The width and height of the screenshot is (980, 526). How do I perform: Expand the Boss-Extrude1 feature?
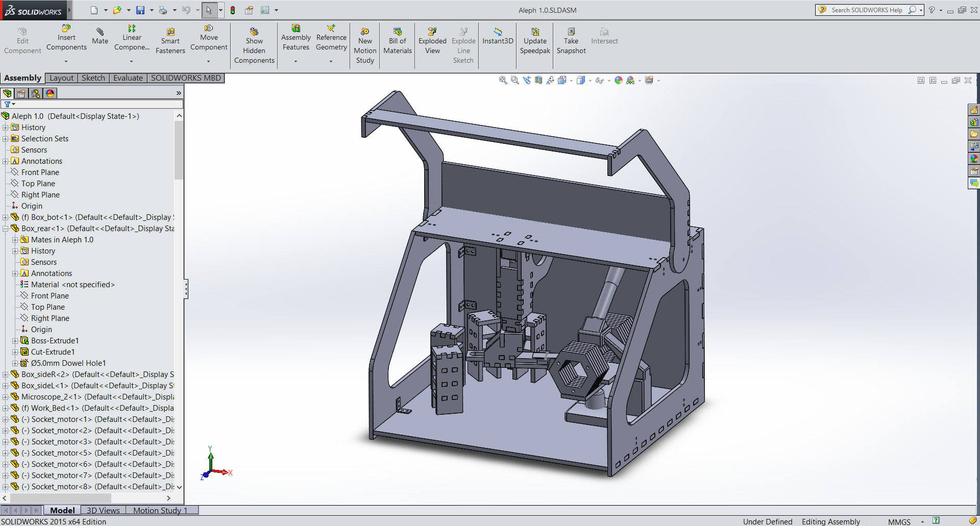tap(15, 341)
